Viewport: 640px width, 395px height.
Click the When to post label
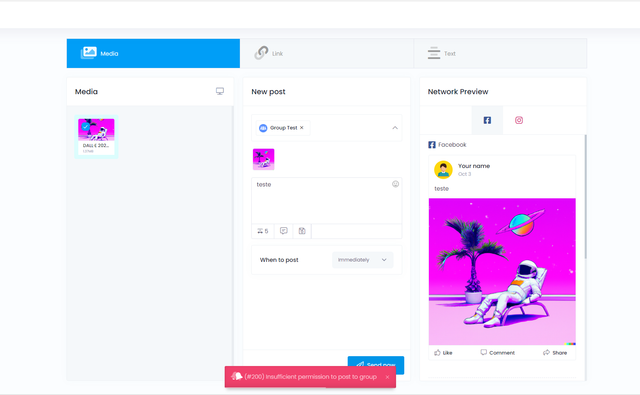[x=279, y=260]
